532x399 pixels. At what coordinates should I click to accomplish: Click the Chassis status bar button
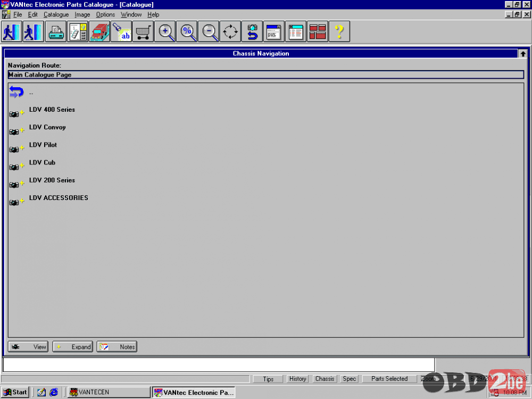[x=325, y=379]
